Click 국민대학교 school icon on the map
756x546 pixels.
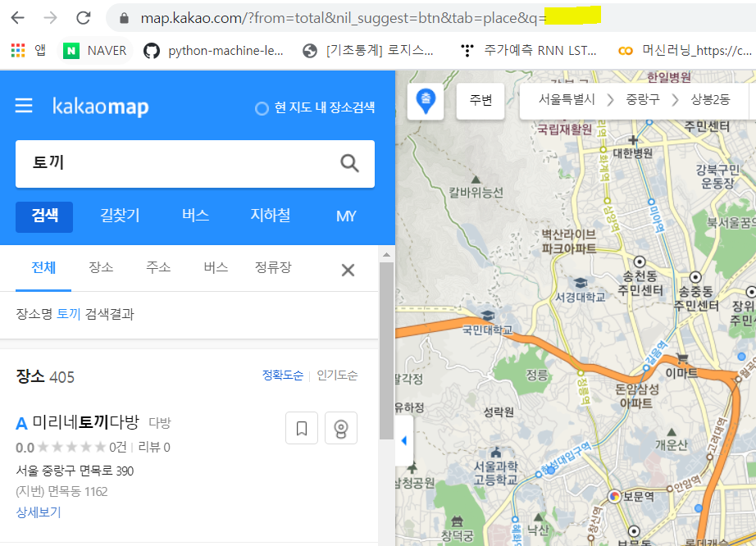pos(488,315)
